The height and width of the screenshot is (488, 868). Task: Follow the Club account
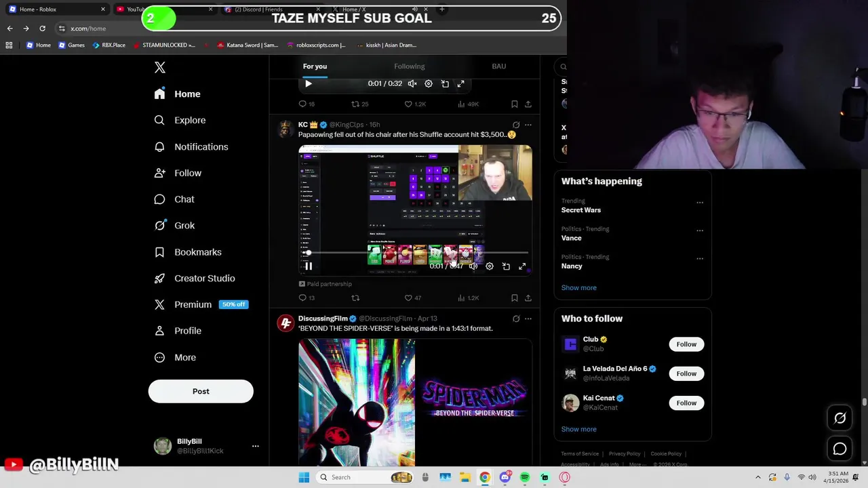coord(686,344)
